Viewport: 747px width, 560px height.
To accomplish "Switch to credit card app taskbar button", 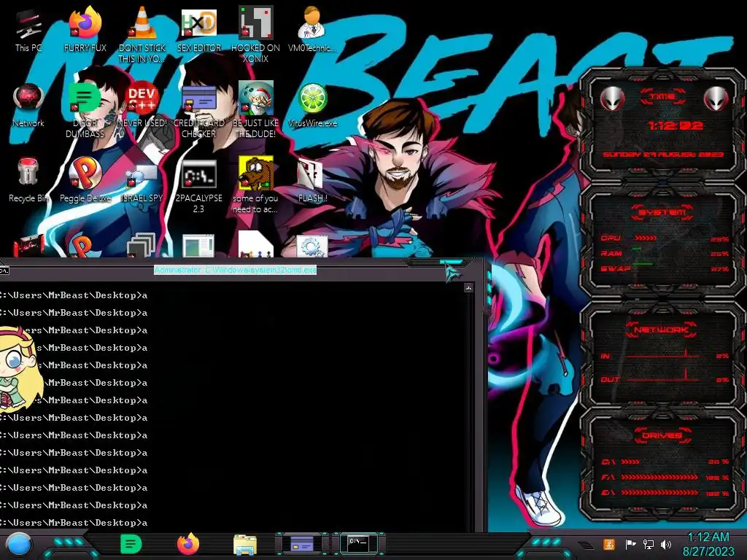I will tap(302, 544).
